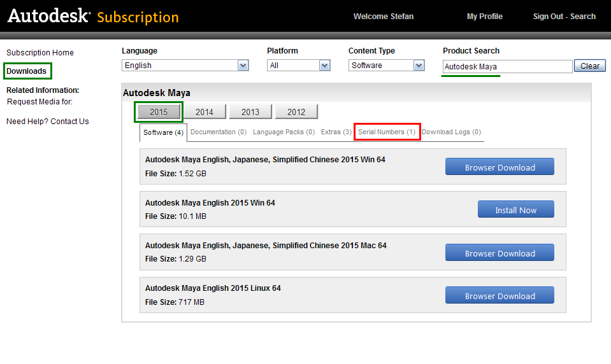
Task: Expand the Platform dropdown set to All
Action: [298, 66]
